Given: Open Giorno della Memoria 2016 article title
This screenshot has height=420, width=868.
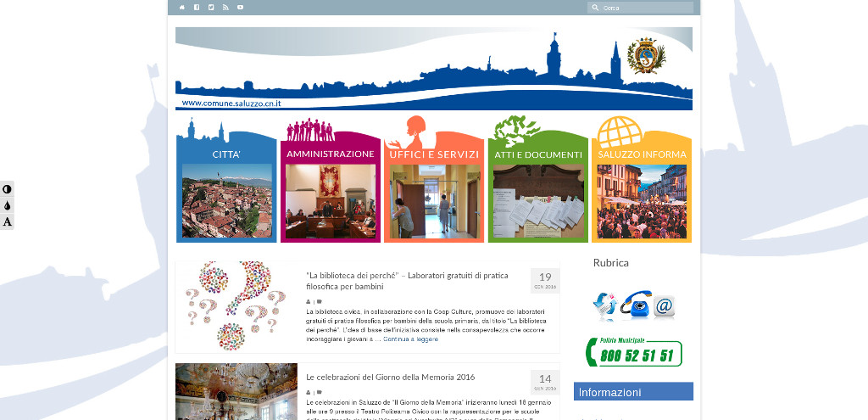Looking at the screenshot, I should tap(390, 378).
